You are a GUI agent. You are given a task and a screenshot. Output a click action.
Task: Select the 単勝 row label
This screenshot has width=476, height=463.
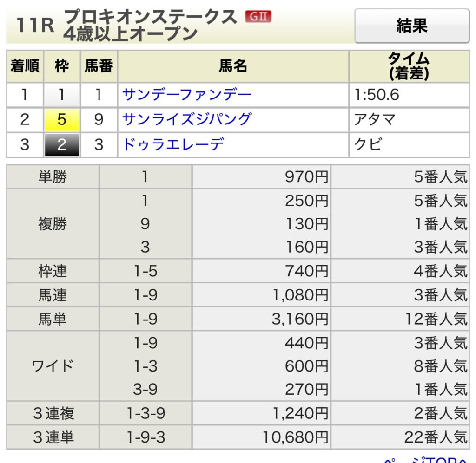point(53,177)
